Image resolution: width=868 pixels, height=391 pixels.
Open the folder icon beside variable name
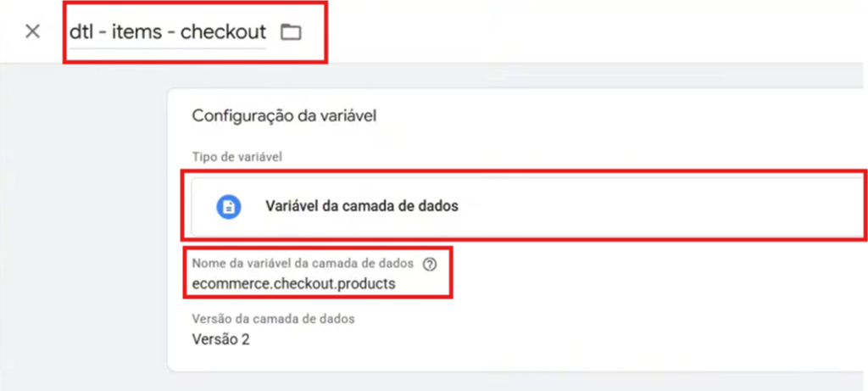291,32
